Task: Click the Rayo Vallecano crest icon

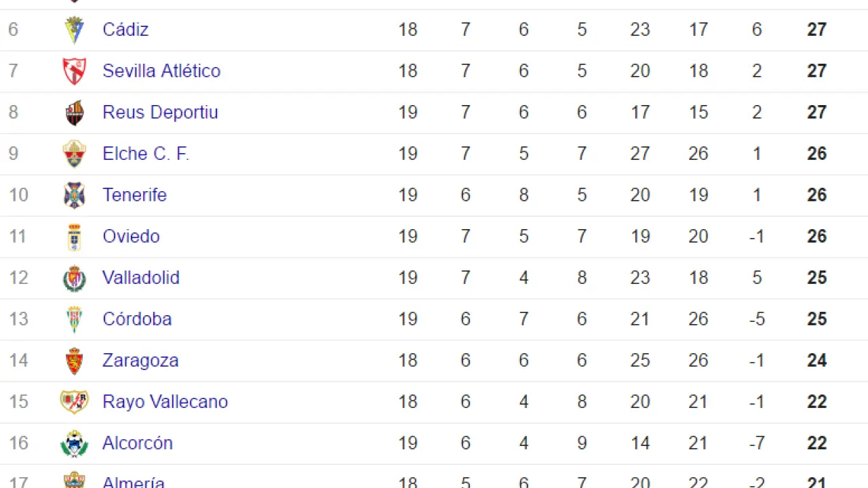Action: (x=74, y=402)
